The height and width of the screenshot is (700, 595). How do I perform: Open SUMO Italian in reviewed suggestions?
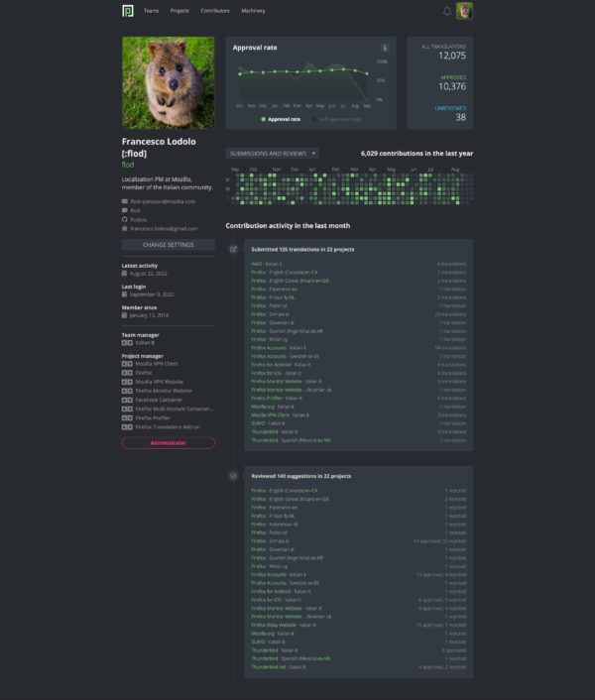pyautogui.click(x=268, y=642)
